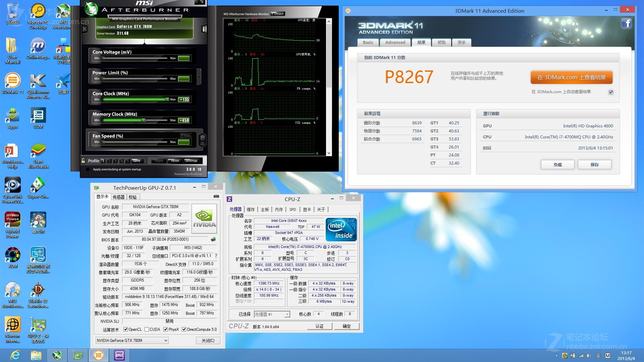Open the Super-Charger desktop icon
This screenshot has height=362, width=644.
[38, 188]
